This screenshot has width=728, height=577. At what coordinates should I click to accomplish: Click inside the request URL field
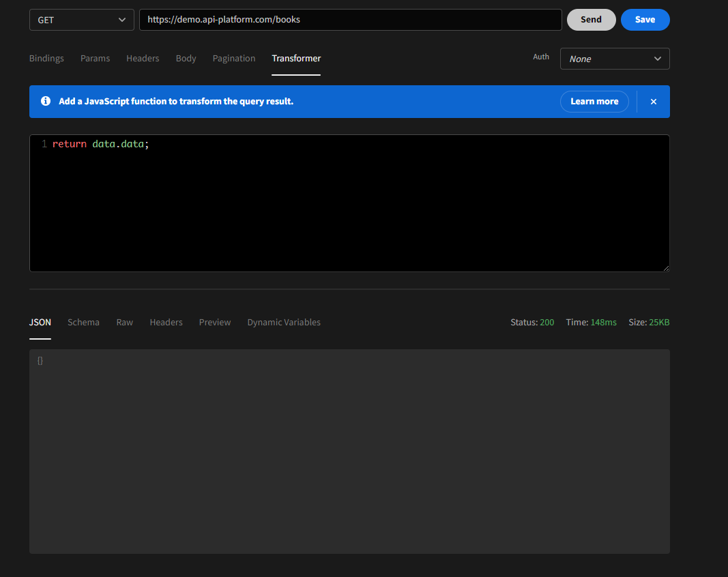tap(350, 20)
